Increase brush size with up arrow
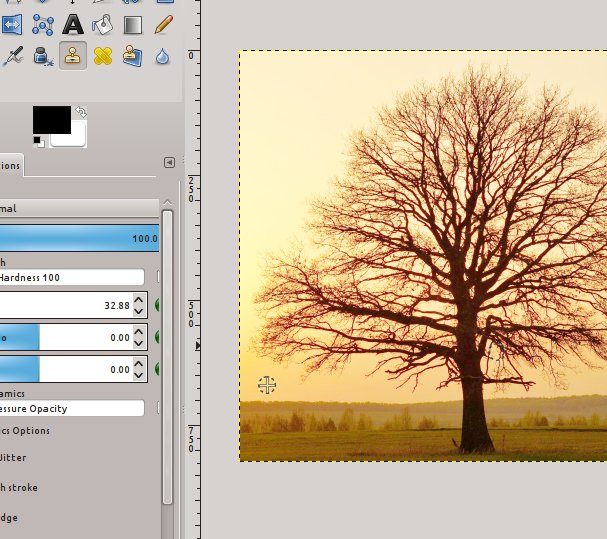The width and height of the screenshot is (607, 539). 139,300
